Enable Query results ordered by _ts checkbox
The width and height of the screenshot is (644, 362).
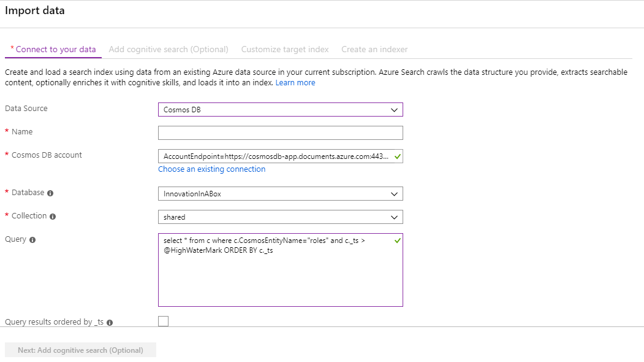pos(163,320)
